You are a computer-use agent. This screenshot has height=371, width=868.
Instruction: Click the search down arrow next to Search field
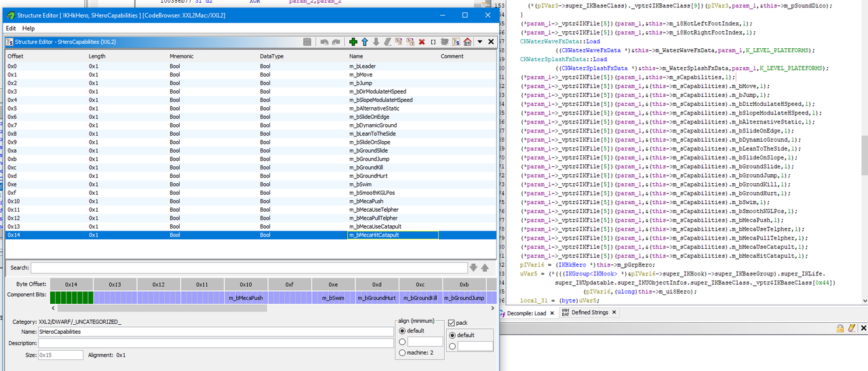(474, 268)
